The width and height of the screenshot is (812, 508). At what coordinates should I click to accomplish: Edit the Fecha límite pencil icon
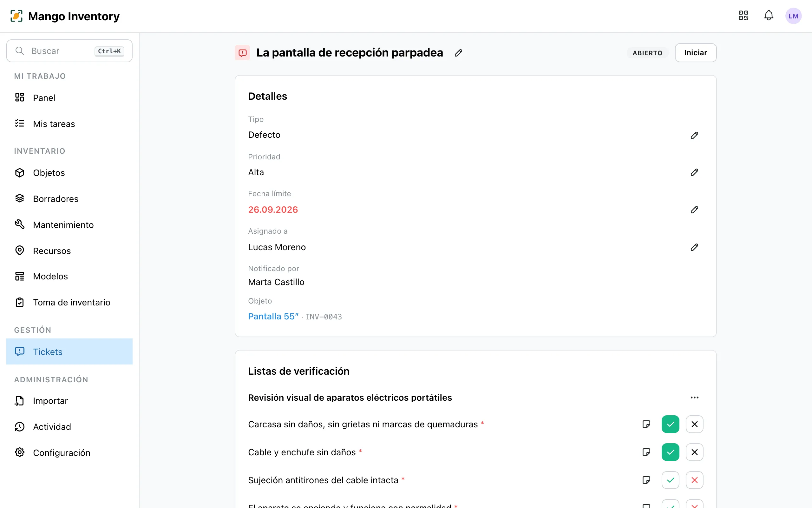694,210
